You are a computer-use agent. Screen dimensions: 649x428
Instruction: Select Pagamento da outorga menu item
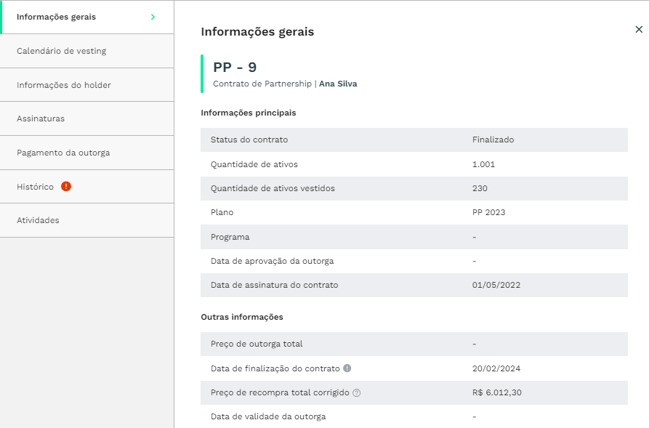[87, 153]
